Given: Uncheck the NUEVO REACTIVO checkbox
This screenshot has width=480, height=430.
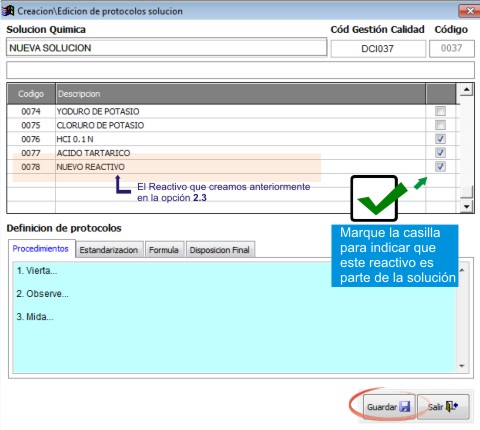Looking at the screenshot, I should pos(440,166).
